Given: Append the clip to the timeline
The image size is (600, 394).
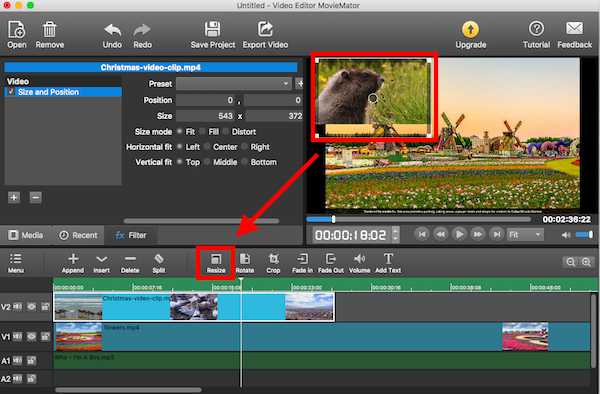Looking at the screenshot, I should 73,263.
